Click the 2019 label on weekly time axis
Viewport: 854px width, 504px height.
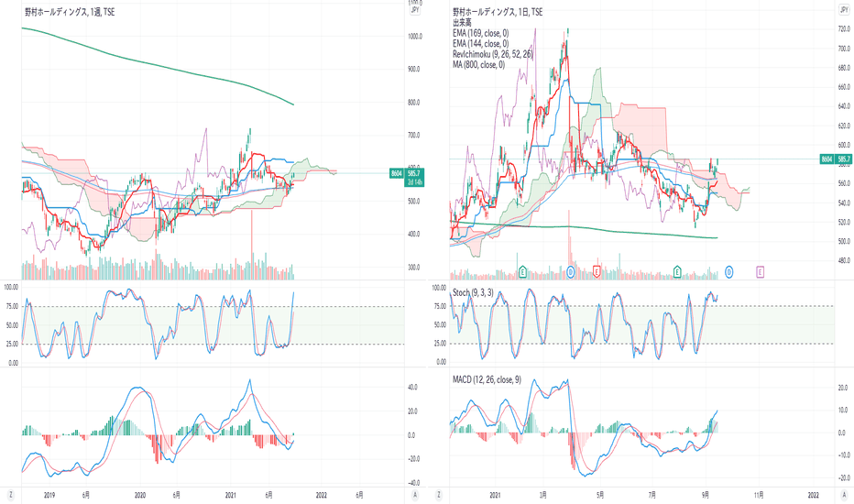click(x=49, y=495)
